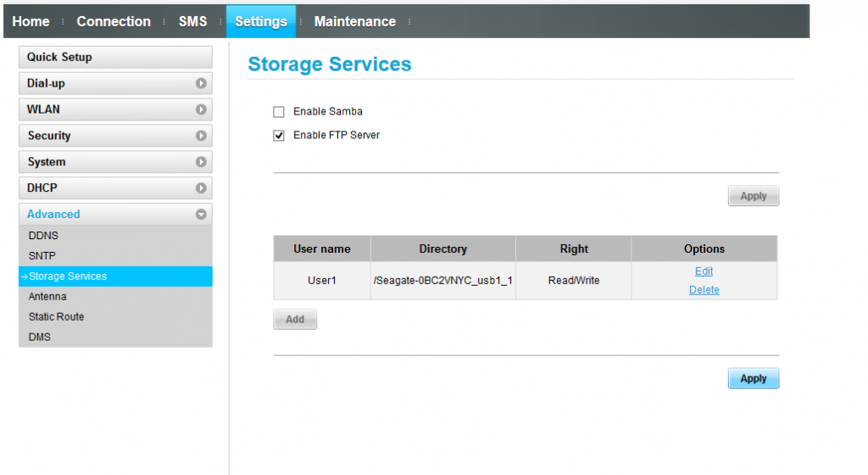868x475 pixels.
Task: Delete the User1 storage entry
Action: point(704,290)
